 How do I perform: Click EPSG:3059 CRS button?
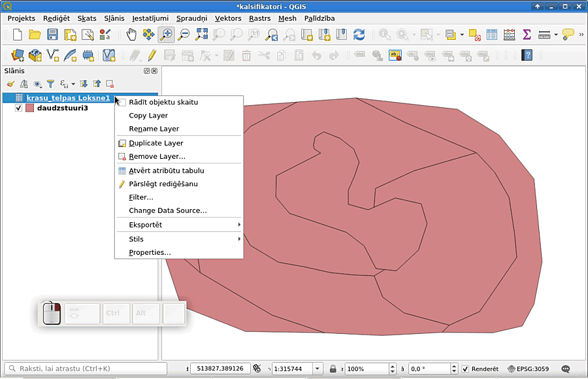click(528, 369)
